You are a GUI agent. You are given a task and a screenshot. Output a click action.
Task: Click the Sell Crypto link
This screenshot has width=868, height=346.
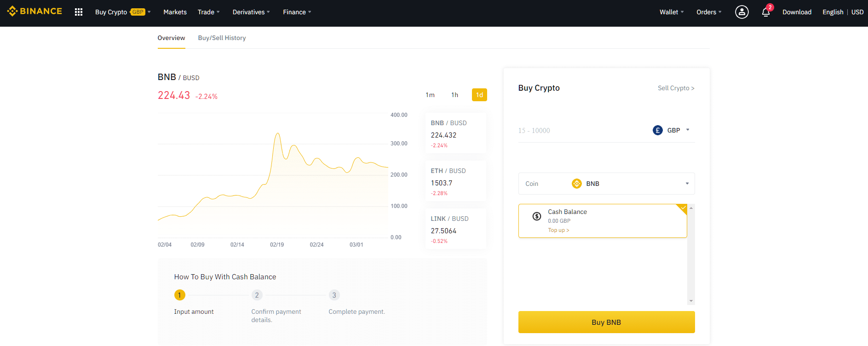pos(676,88)
